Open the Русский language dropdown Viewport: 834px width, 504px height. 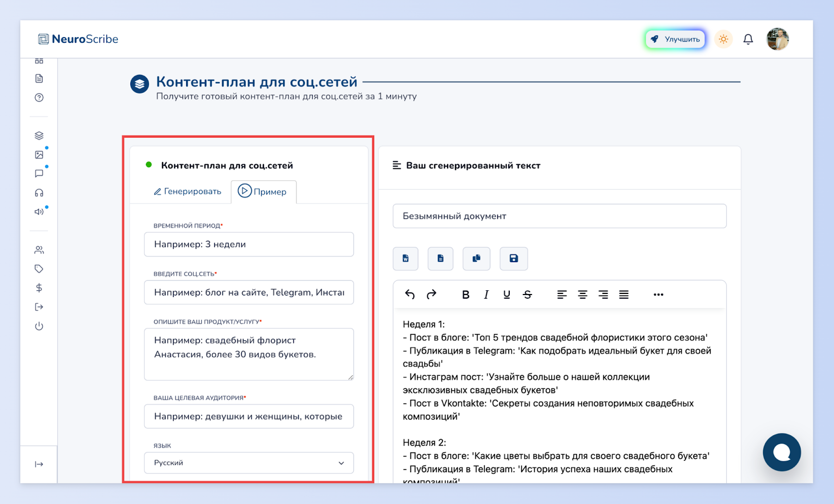tap(249, 463)
